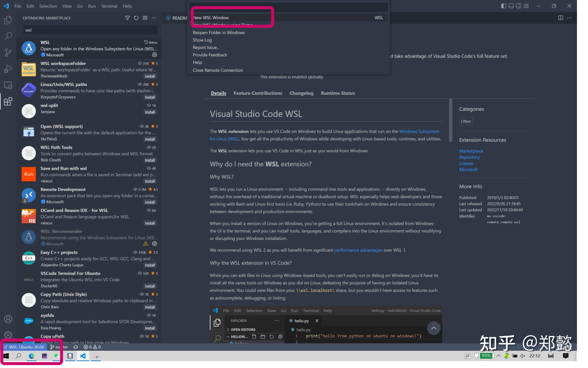This screenshot has width=588, height=368.
Task: Open Marketplace resource link
Action: [x=471, y=151]
